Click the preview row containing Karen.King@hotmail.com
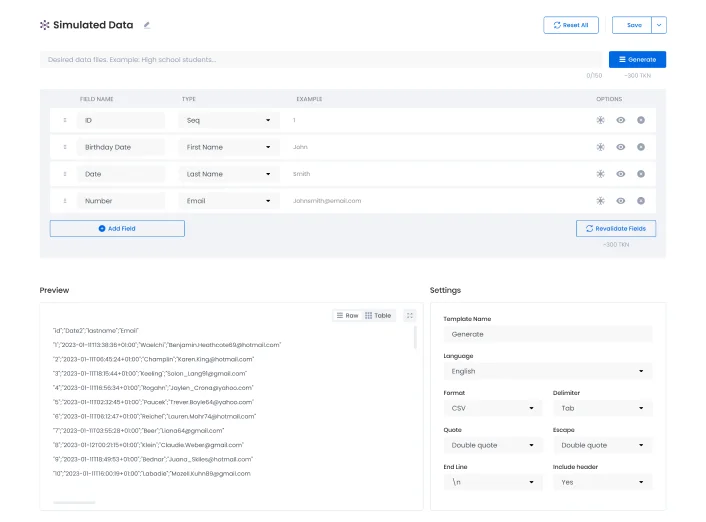706x522 pixels. pyautogui.click(x=153, y=359)
